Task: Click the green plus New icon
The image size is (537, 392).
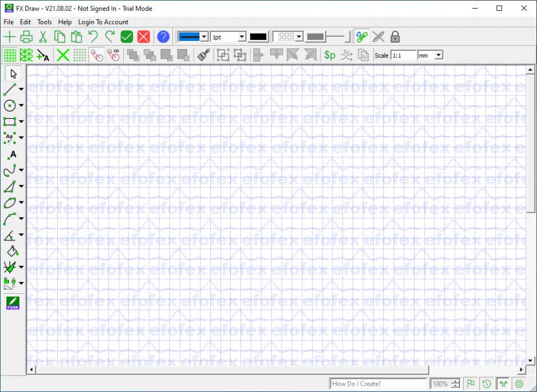Action: (x=10, y=37)
